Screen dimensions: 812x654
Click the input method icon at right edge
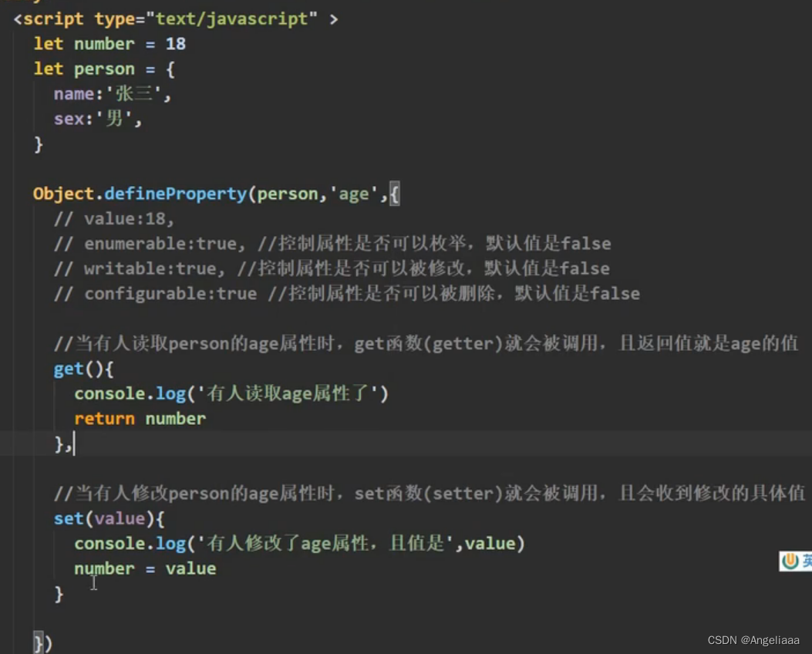point(796,561)
